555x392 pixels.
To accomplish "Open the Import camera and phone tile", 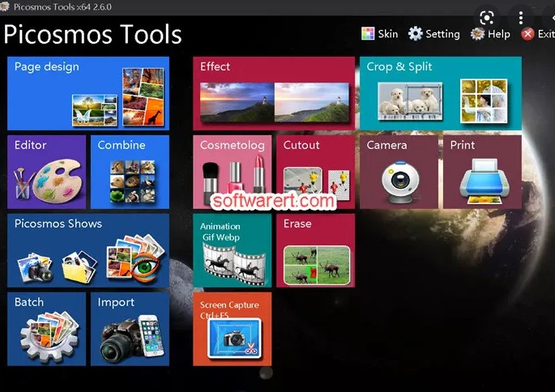I will [130, 329].
